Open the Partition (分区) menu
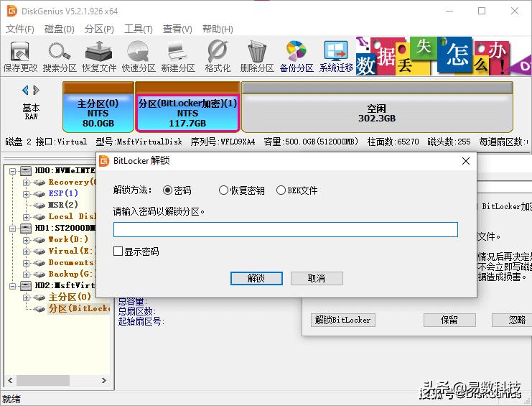 pyautogui.click(x=99, y=29)
